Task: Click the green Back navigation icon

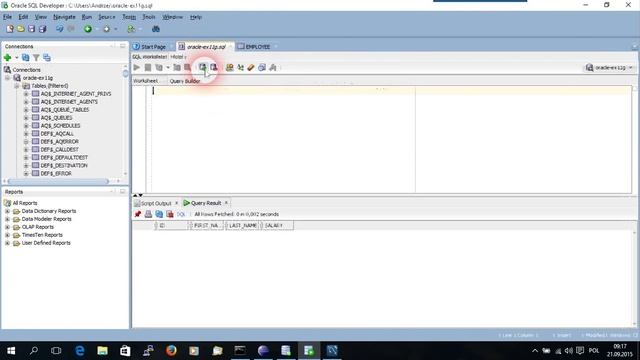Action: [88, 29]
